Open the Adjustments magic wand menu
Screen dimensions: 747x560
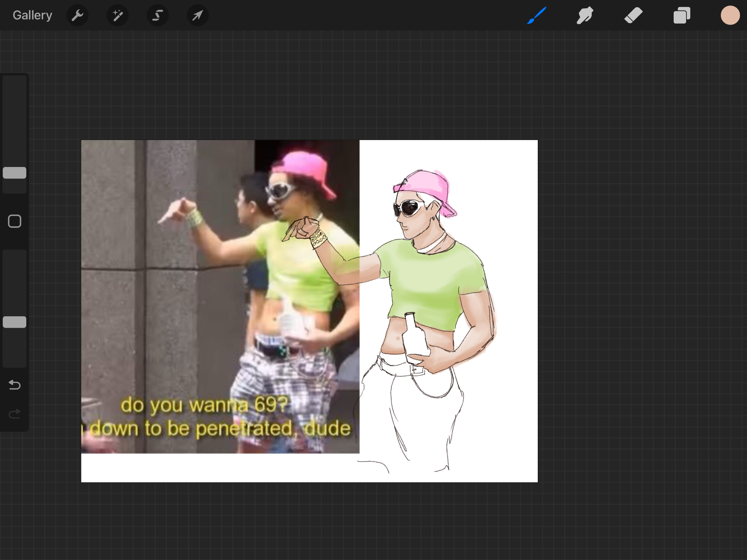[118, 15]
